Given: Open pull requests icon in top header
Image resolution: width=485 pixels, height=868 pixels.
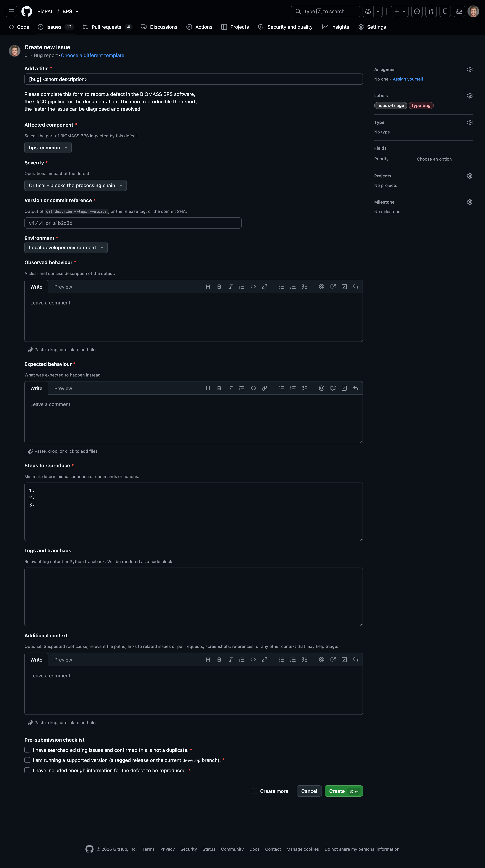Looking at the screenshot, I should click(431, 11).
